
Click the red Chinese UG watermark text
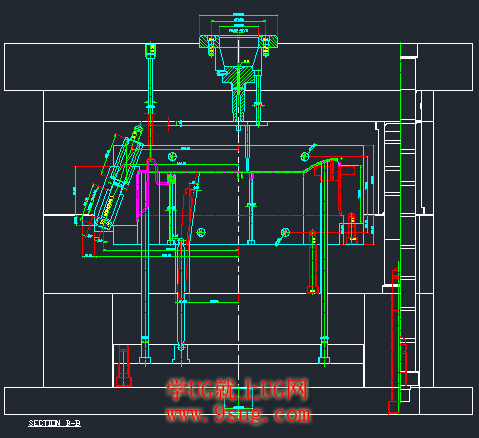click(237, 389)
